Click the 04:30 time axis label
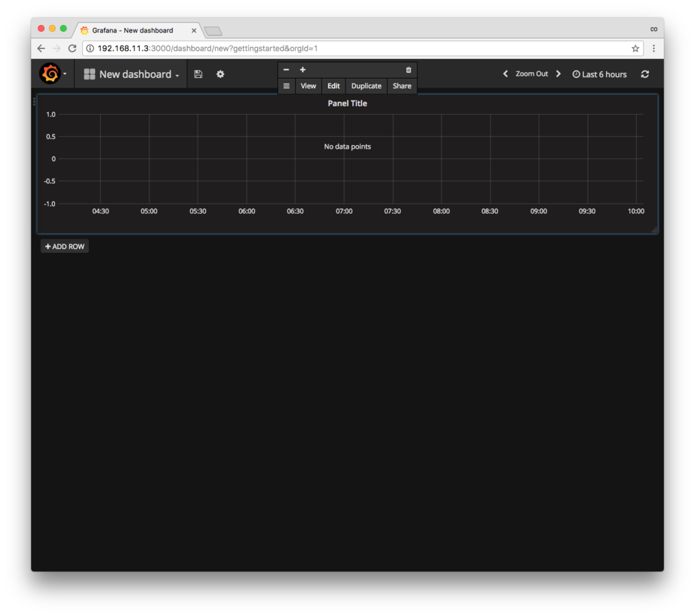This screenshot has height=616, width=695. [100, 212]
